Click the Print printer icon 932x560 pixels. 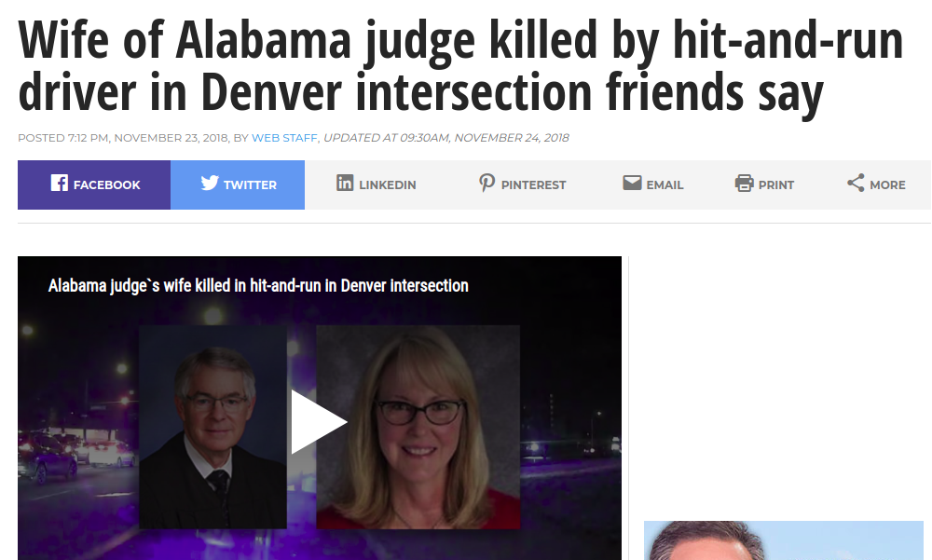pyautogui.click(x=744, y=184)
